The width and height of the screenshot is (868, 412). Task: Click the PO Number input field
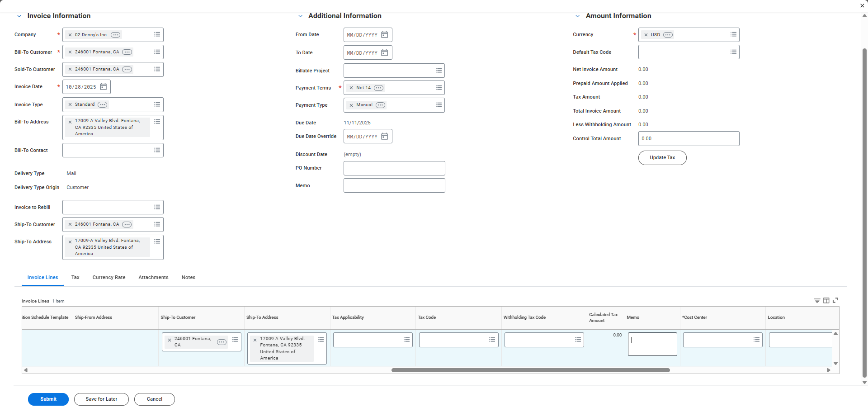pos(394,168)
